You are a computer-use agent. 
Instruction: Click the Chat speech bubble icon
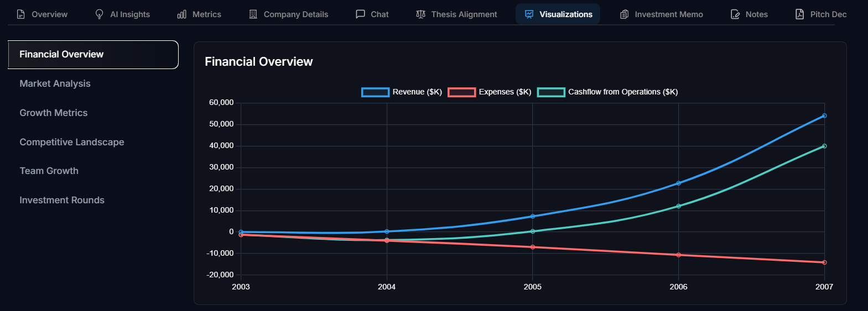coord(360,14)
